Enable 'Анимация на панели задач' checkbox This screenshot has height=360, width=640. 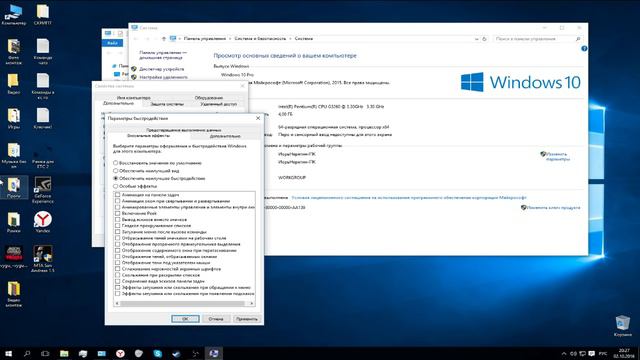118,195
